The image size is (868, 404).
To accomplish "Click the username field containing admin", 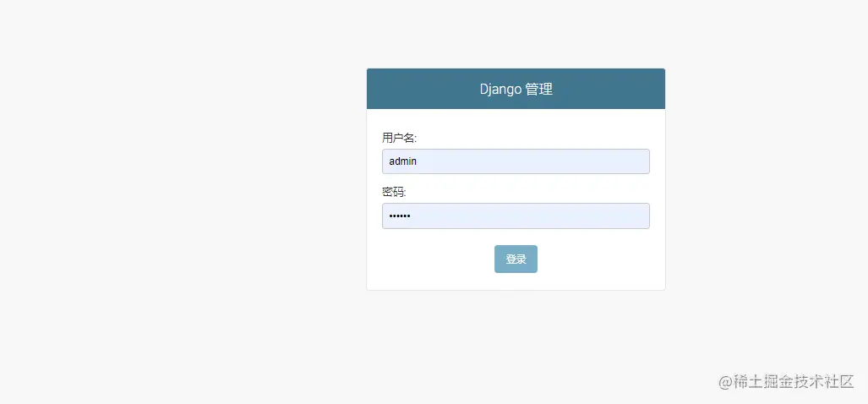I will tap(516, 161).
